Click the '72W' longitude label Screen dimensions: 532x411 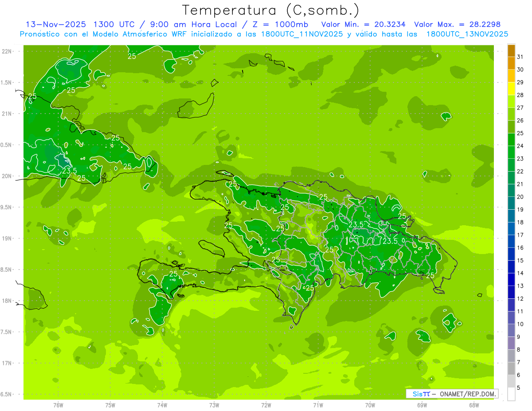[266, 405]
